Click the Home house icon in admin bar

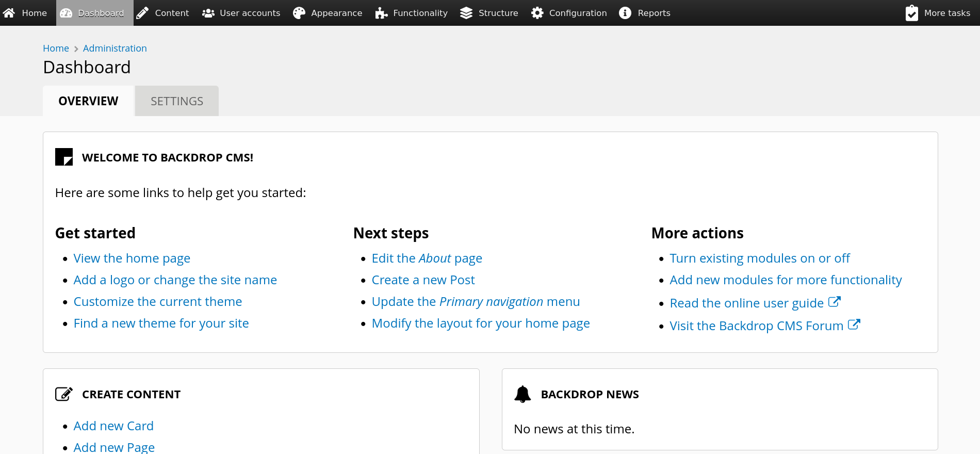9,13
